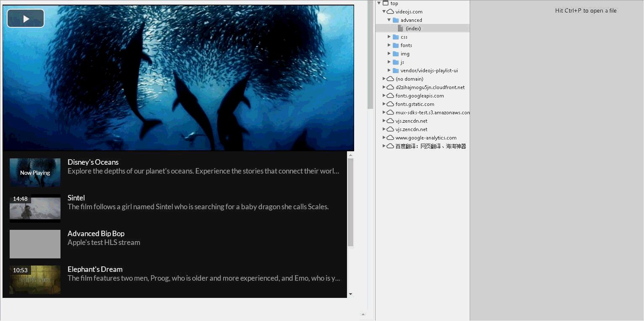Open the Sintel video thumbnail

[35, 208]
